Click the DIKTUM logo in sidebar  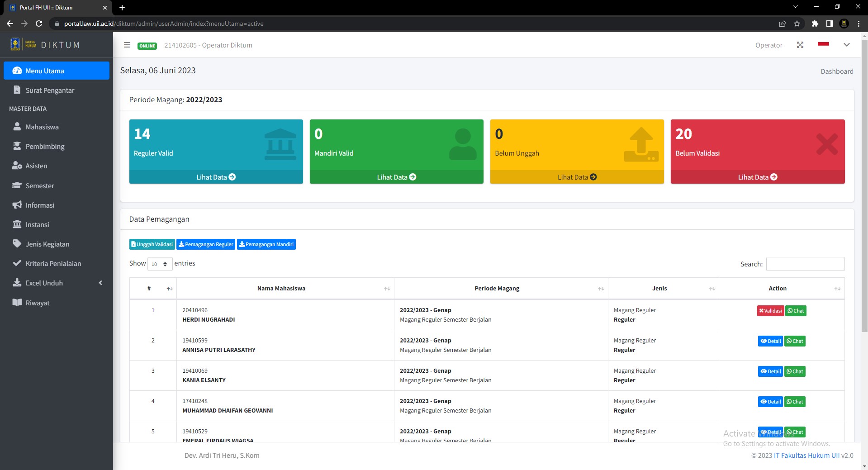click(x=45, y=45)
